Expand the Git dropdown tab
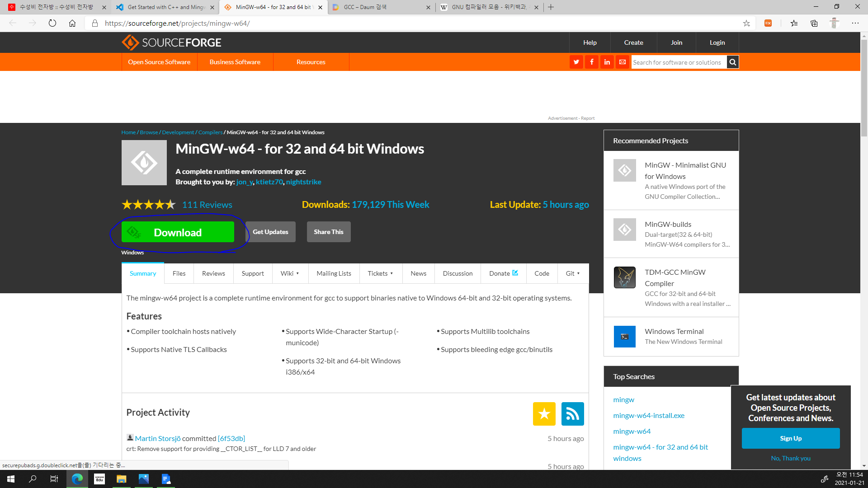This screenshot has width=868, height=488. click(x=572, y=273)
